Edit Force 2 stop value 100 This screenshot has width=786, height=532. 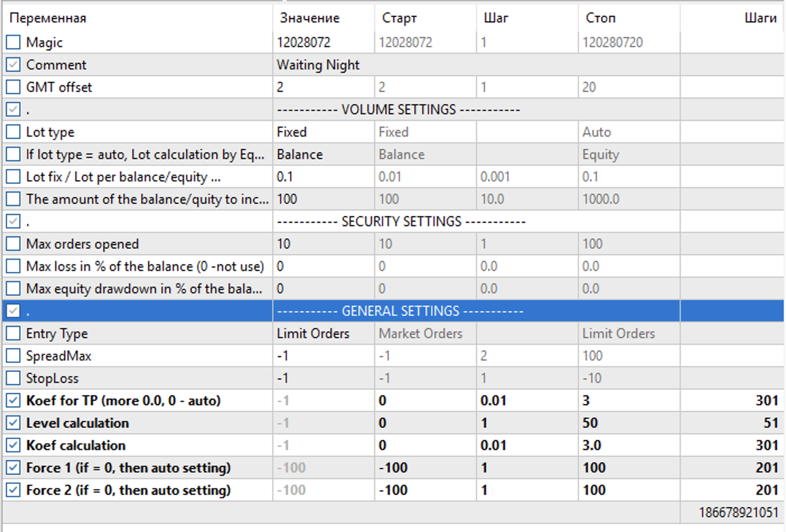coord(629,490)
